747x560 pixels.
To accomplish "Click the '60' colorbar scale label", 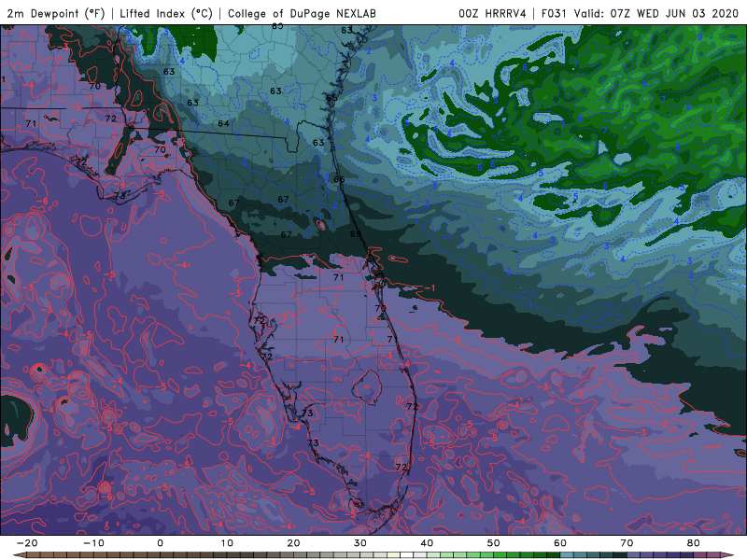I will click(560, 543).
